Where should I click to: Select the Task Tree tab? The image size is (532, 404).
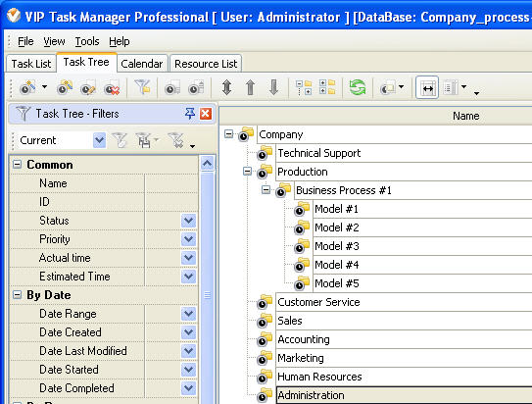pyautogui.click(x=86, y=62)
